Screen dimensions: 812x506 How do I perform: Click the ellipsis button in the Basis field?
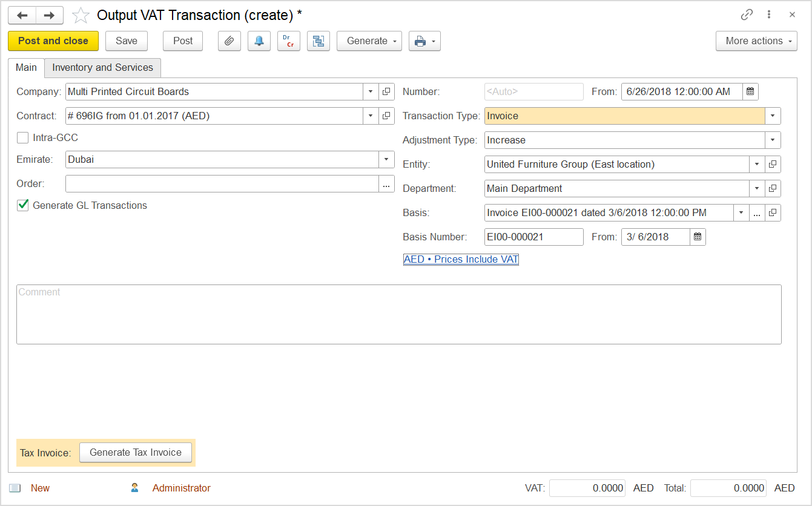coord(757,213)
